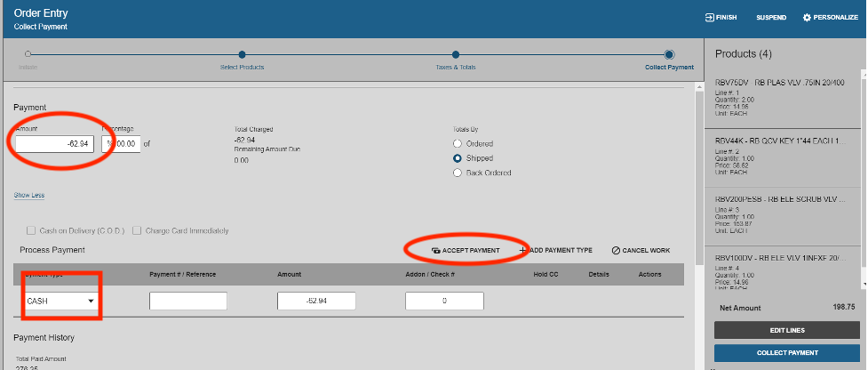This screenshot has width=868, height=370.
Task: Select product RBV44K in Products list
Action: [782, 157]
